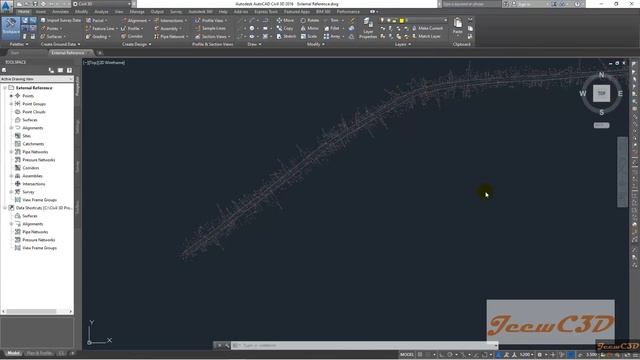Click TOP face of ViewCube
This screenshot has height=360, width=640.
pos(601,93)
